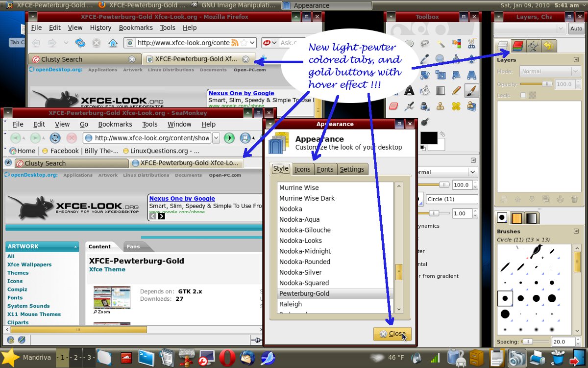Select the Move tool in Toolbox
This screenshot has width=588, height=368.
pos(471,58)
